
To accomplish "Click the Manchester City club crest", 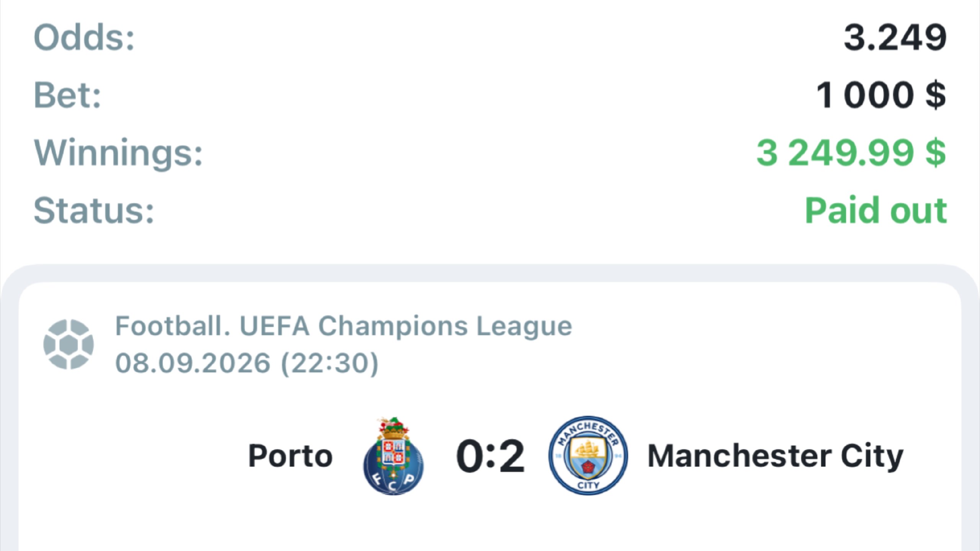I will point(588,455).
